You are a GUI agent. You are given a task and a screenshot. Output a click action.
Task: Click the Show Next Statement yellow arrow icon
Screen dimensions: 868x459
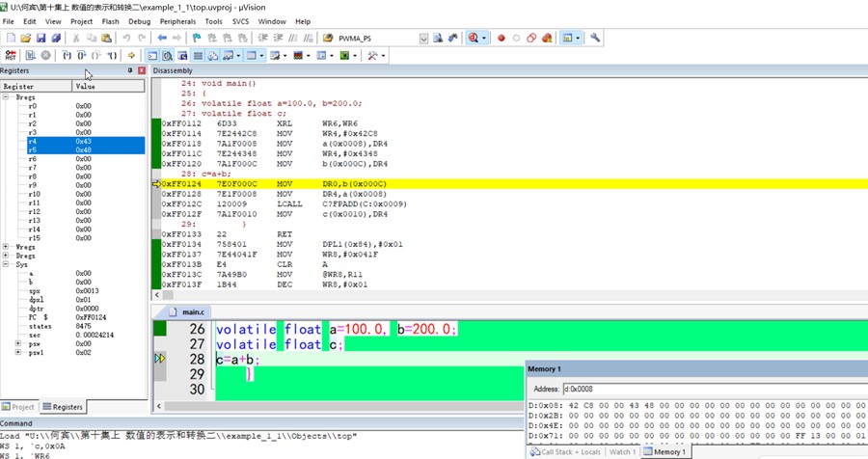pos(131,56)
